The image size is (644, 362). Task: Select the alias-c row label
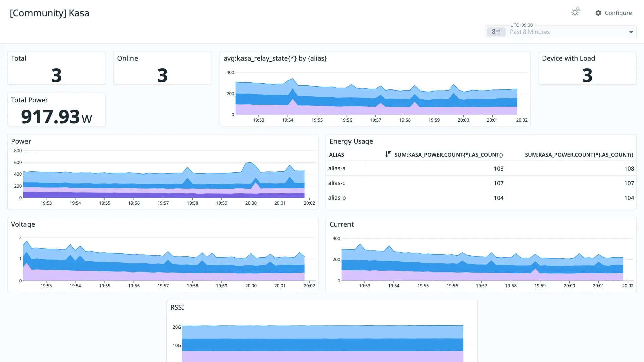coord(337,183)
